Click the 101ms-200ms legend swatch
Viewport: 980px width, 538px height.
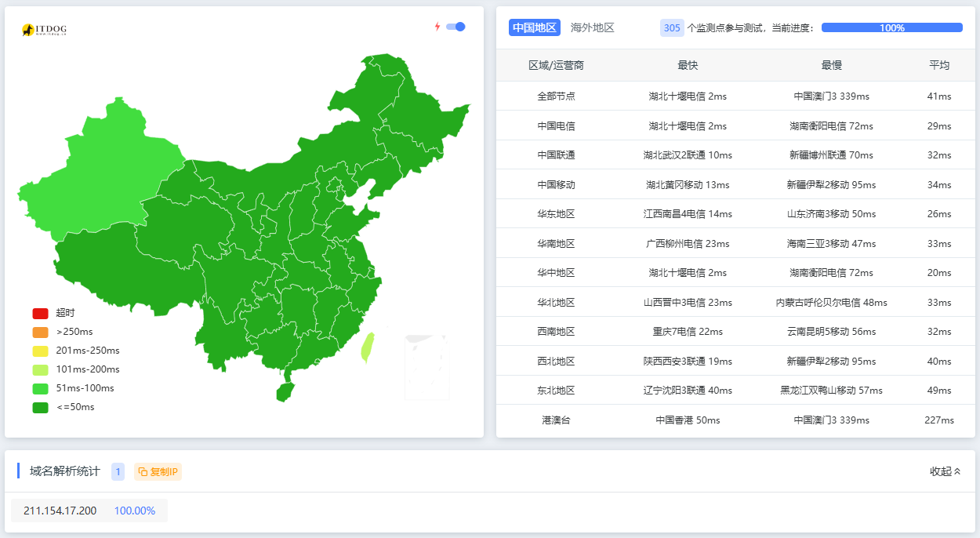click(x=40, y=369)
